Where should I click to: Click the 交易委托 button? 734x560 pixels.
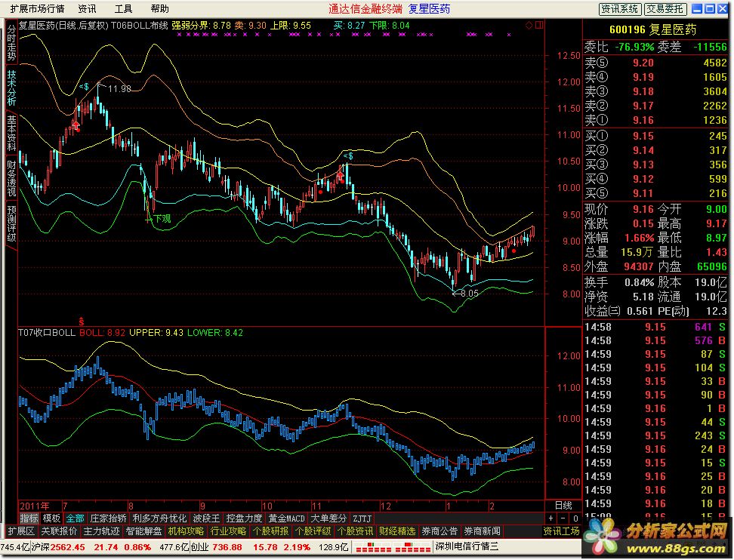pos(665,9)
